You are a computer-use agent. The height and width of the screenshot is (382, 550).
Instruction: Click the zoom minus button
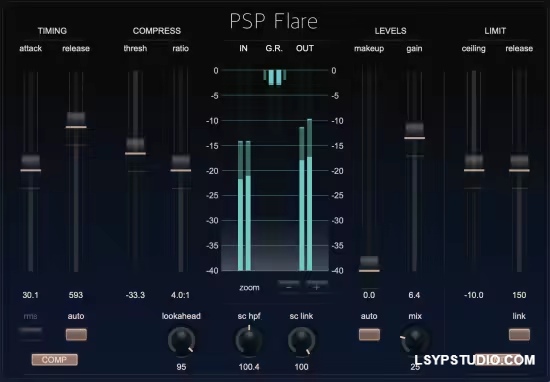coord(289,286)
